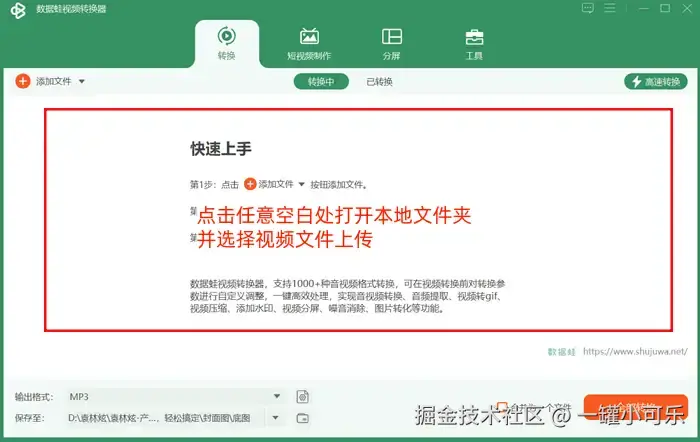
Task: Close the converter window
Action: click(x=687, y=8)
